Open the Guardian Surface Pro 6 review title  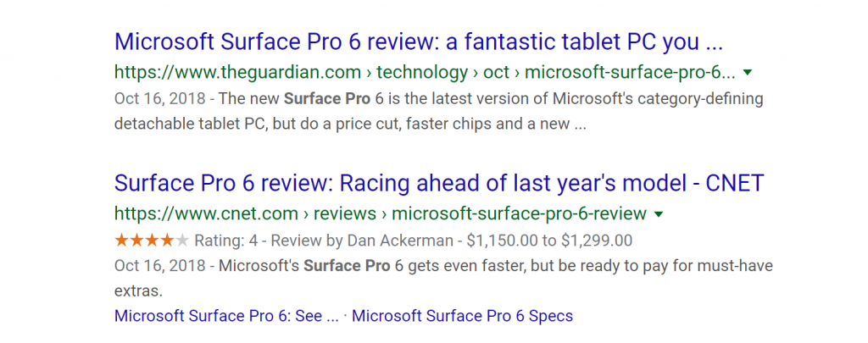point(418,41)
